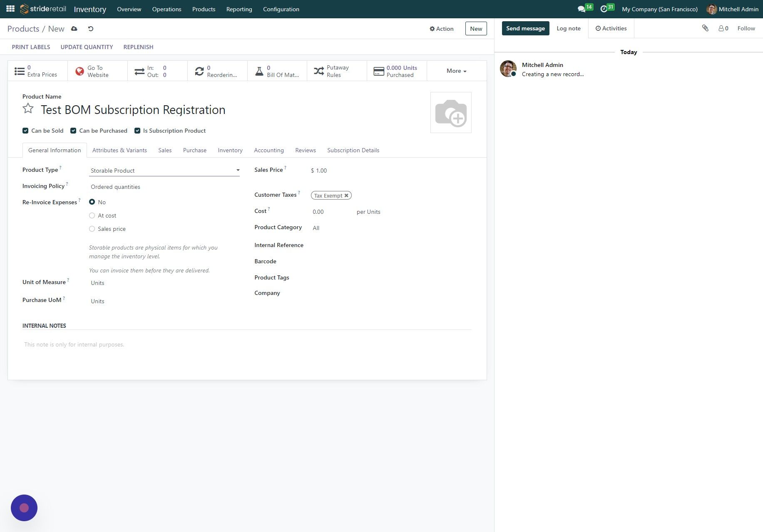The image size is (763, 532).
Task: Click Activities button in chatter
Action: (x=611, y=28)
